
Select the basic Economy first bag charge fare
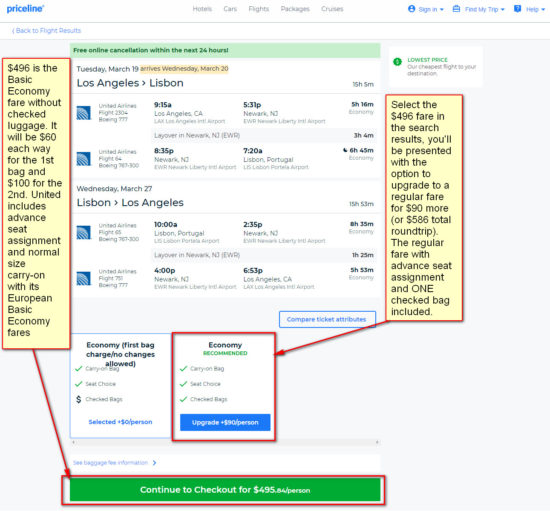(120, 385)
